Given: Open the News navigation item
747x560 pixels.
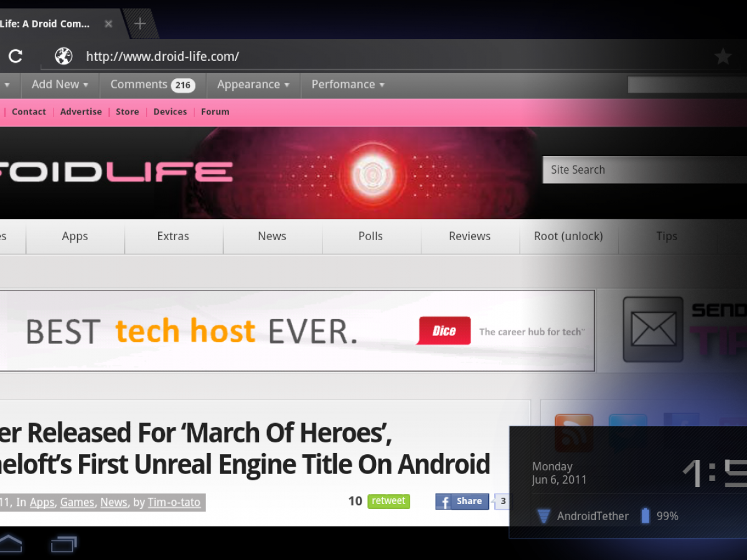Looking at the screenshot, I should (272, 236).
